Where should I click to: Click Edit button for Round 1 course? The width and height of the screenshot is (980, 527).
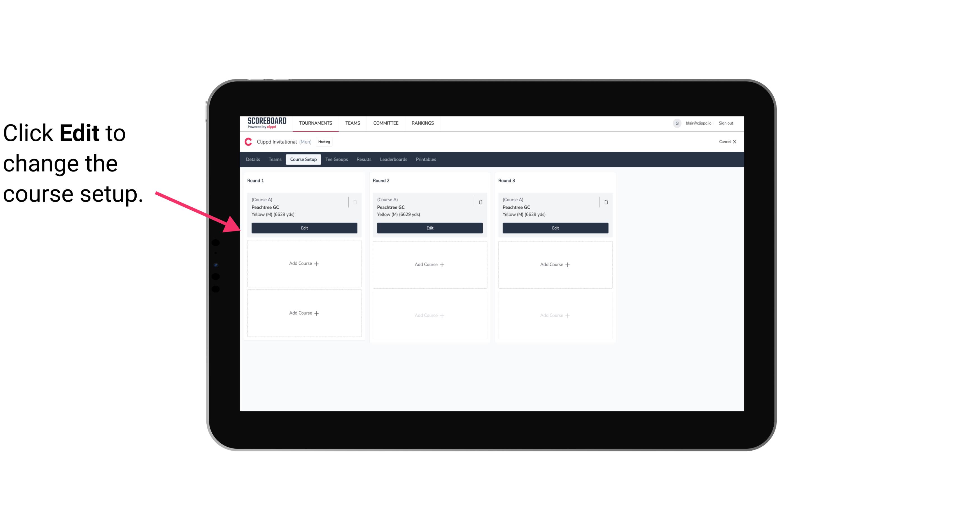(x=304, y=228)
